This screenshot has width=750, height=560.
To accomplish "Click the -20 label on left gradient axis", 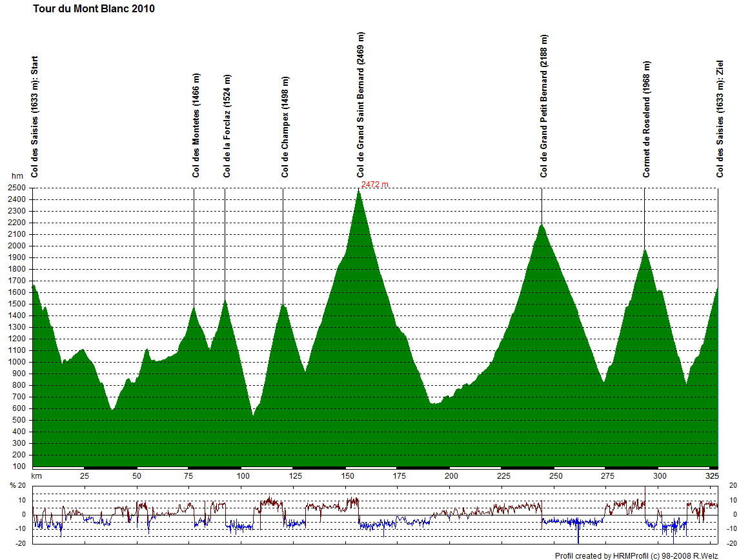I will pyautogui.click(x=21, y=543).
